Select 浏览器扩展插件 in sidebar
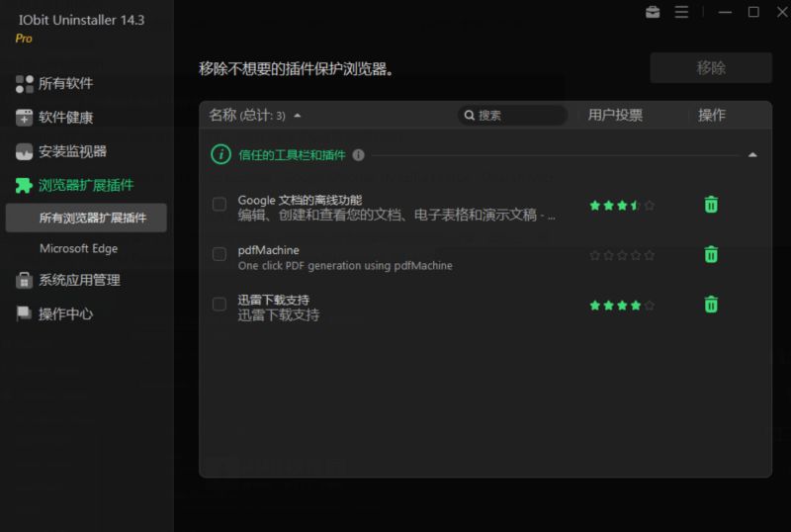The image size is (791, 532). (86, 185)
